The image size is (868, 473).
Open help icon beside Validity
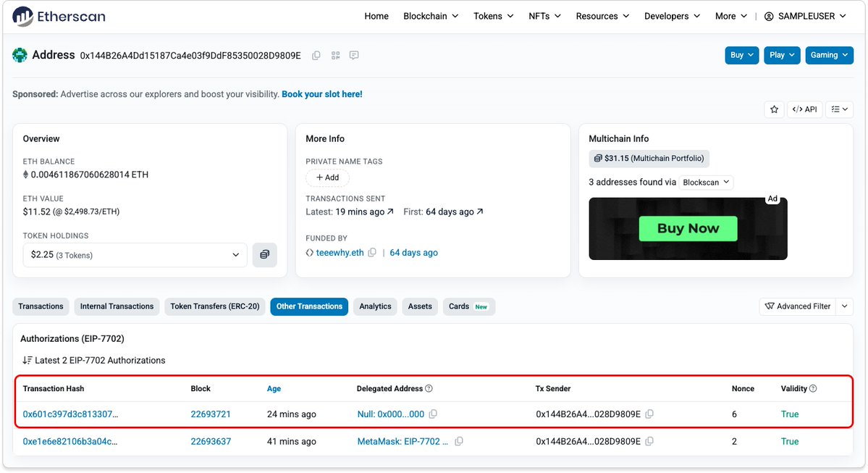pyautogui.click(x=813, y=389)
